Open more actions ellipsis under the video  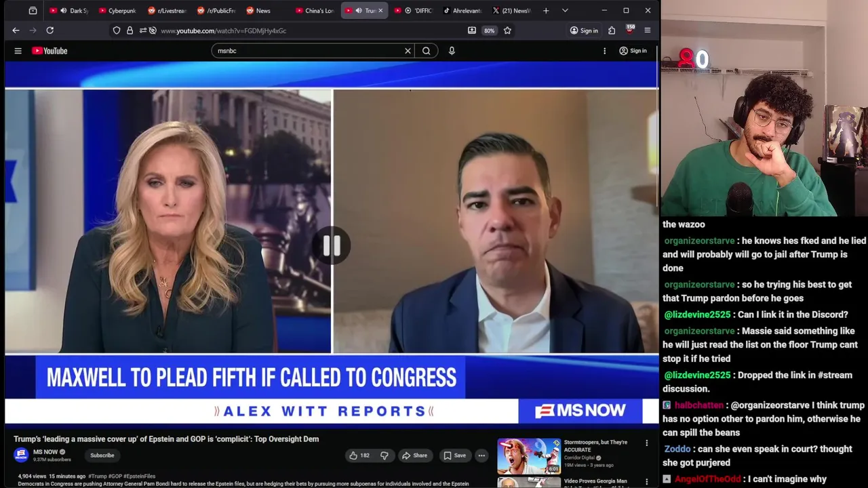pos(481,455)
